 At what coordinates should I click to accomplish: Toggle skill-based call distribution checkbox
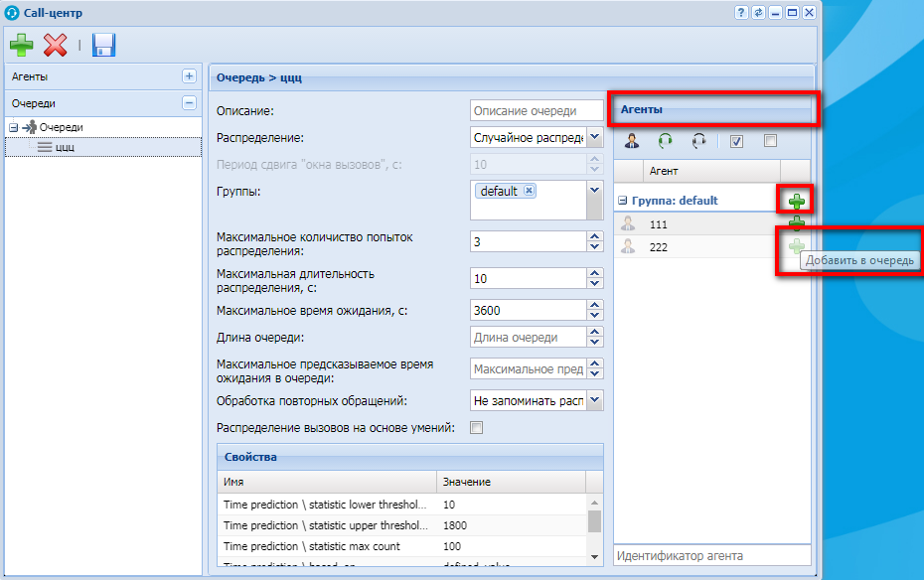coord(476,427)
